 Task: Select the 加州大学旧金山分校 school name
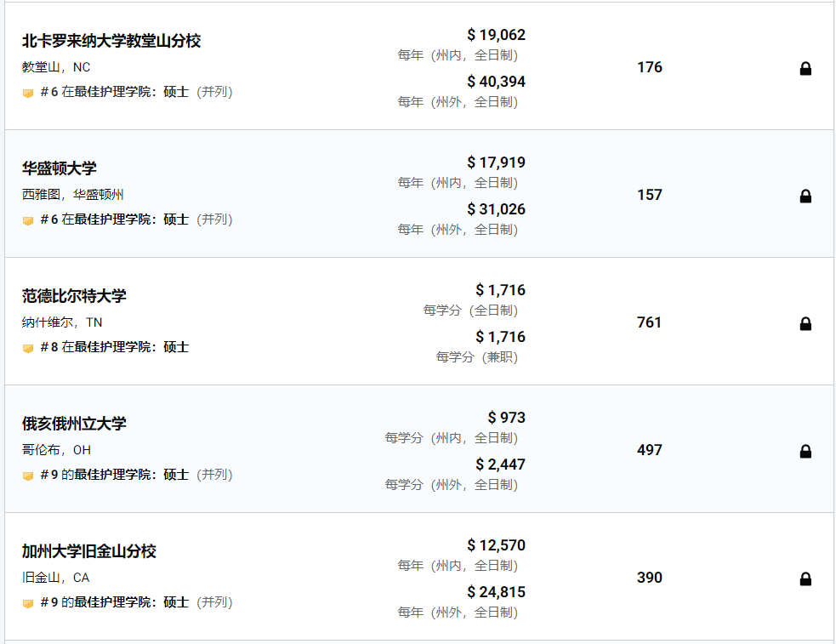point(89,551)
